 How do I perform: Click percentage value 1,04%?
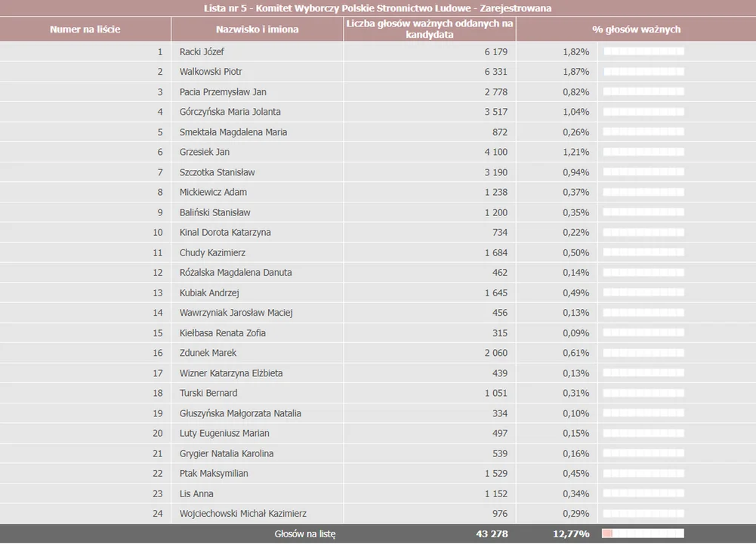(x=575, y=112)
